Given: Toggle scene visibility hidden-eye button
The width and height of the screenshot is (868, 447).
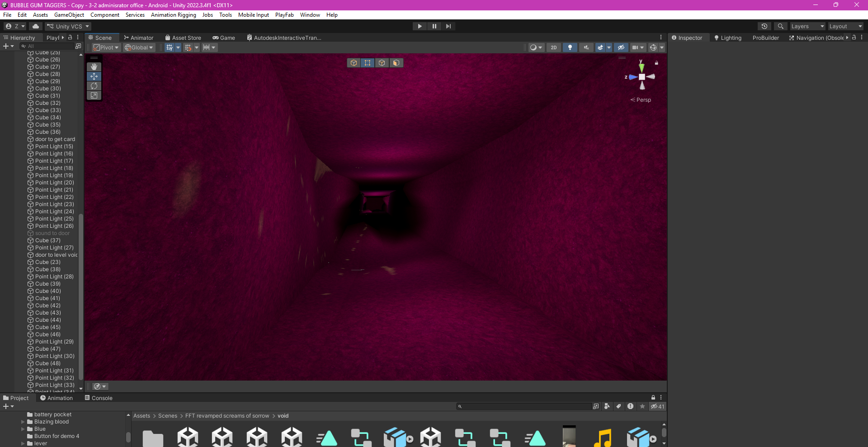Looking at the screenshot, I should coord(621,47).
